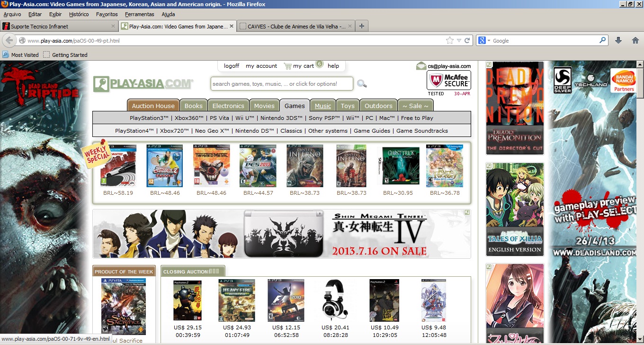Click the PS Vita platform link

pos(219,118)
